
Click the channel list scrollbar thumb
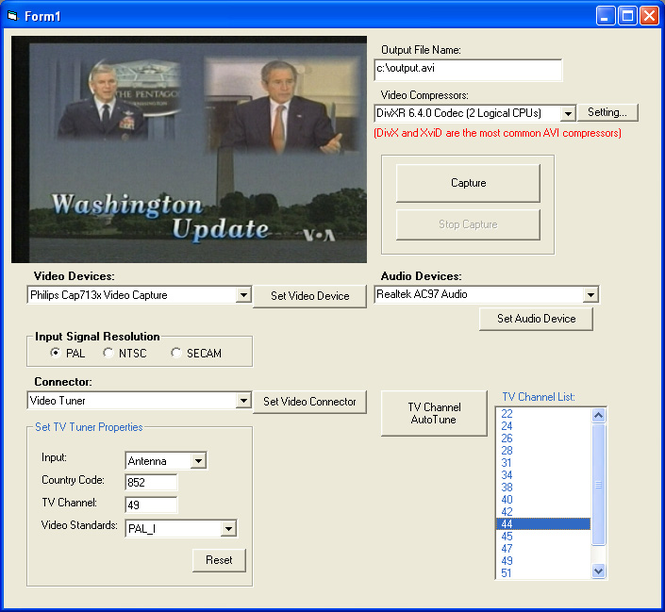tap(598, 484)
